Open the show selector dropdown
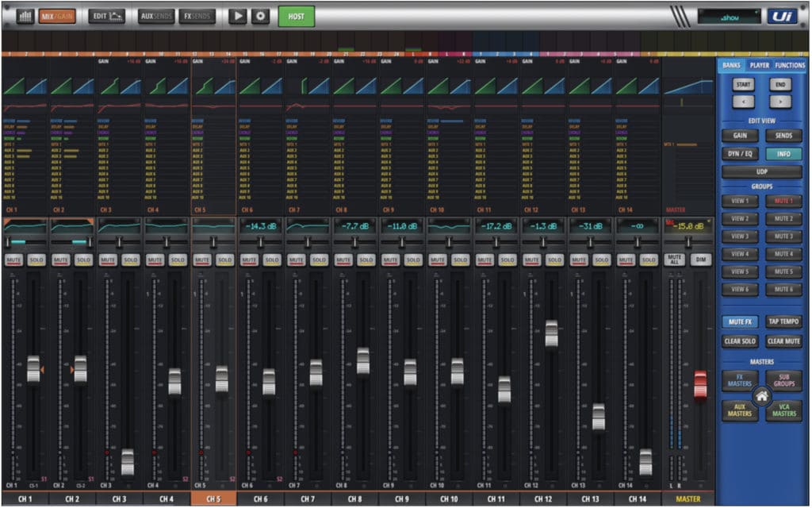 tap(729, 16)
